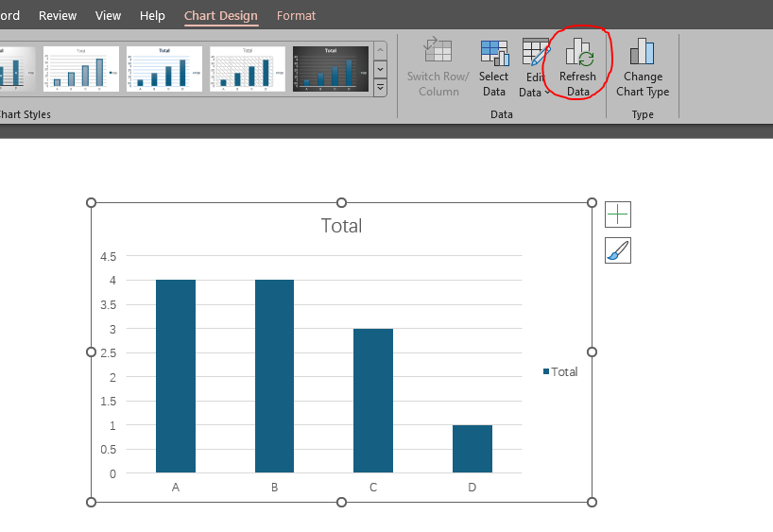Select the chart title Total

(x=342, y=226)
